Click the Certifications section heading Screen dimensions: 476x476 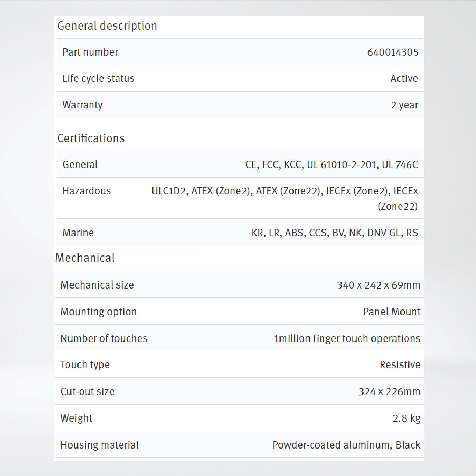tap(91, 138)
